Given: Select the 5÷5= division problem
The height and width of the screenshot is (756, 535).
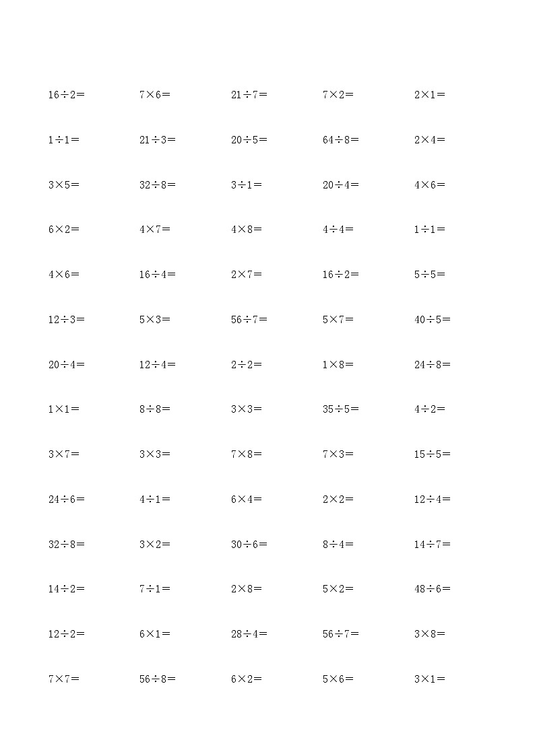Looking at the screenshot, I should click(430, 275).
